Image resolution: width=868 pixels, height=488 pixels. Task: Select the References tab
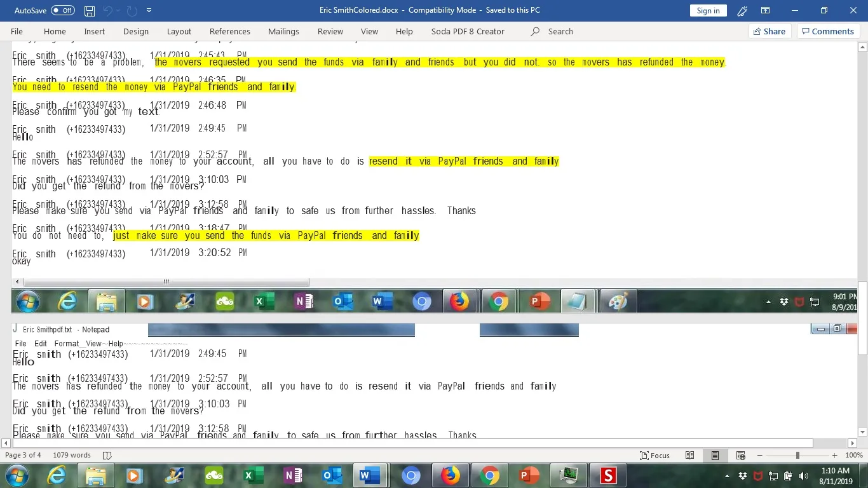click(230, 31)
